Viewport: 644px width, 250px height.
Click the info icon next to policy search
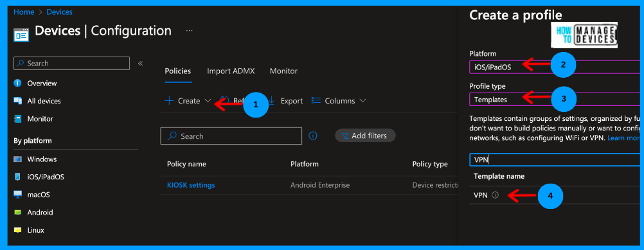[x=313, y=136]
